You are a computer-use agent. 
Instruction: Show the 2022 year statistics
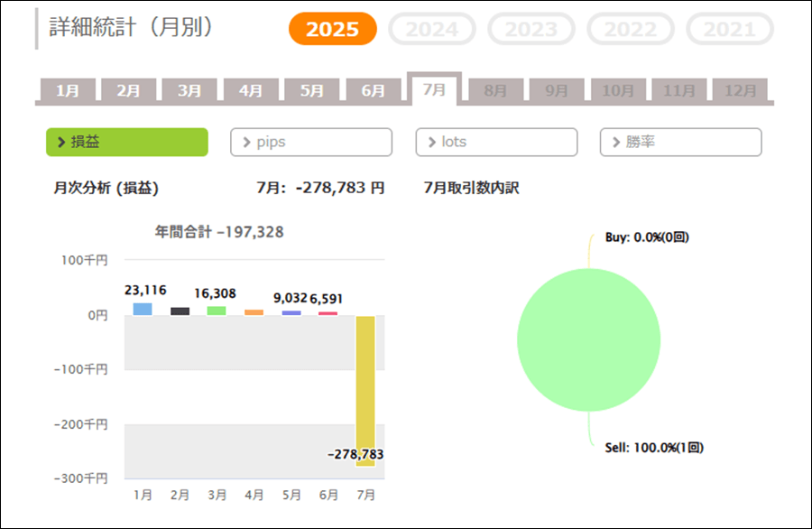pos(631,29)
